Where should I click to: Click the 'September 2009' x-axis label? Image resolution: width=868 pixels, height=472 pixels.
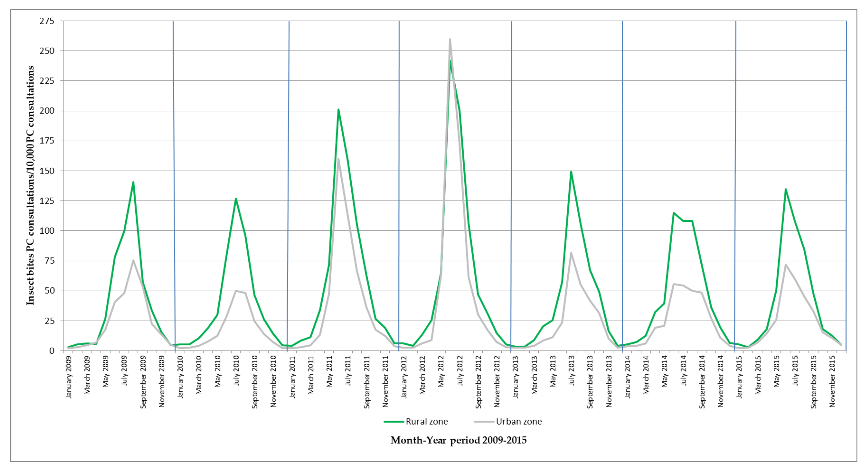pos(143,382)
